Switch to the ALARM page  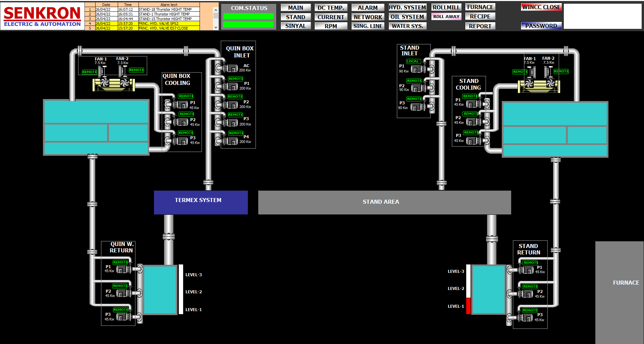point(368,7)
